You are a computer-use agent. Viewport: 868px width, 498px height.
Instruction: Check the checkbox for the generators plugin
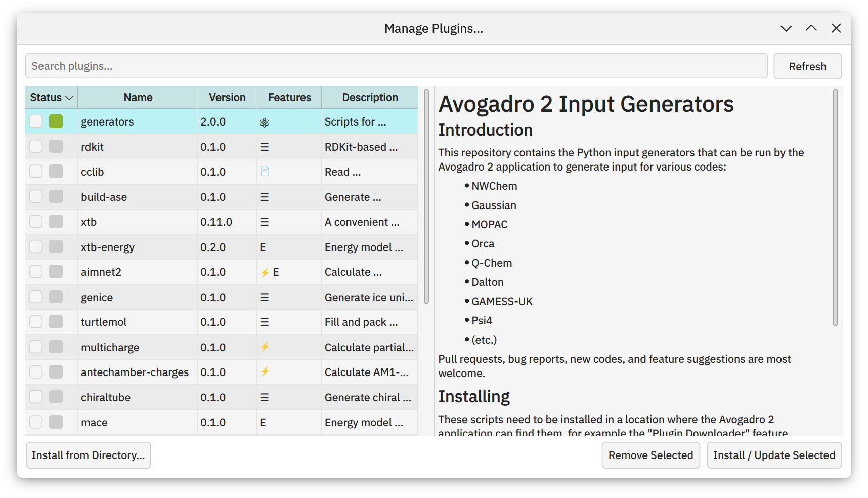tap(36, 121)
